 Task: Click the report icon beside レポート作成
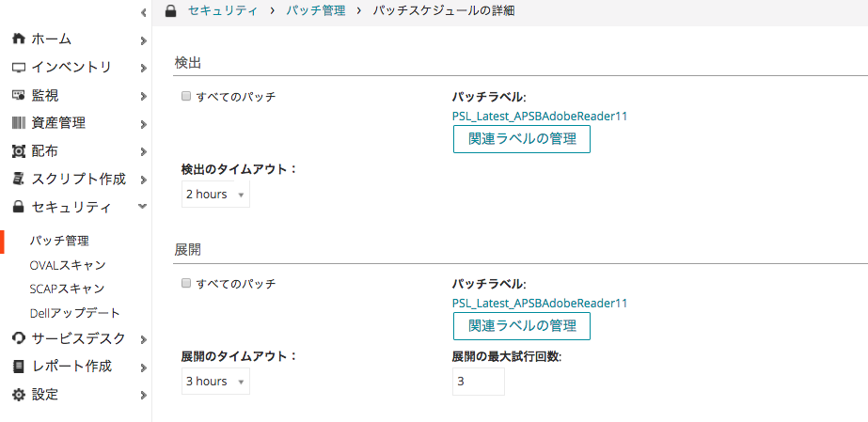(19, 367)
